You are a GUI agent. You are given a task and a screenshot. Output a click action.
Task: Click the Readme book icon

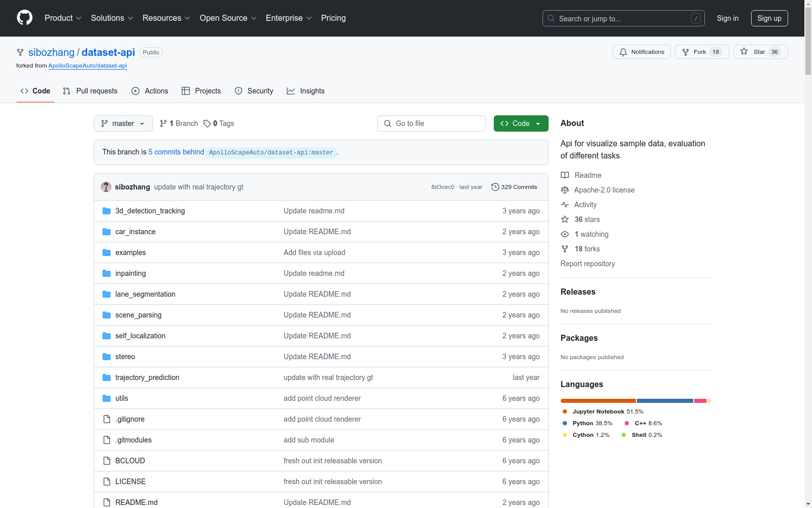pos(565,175)
